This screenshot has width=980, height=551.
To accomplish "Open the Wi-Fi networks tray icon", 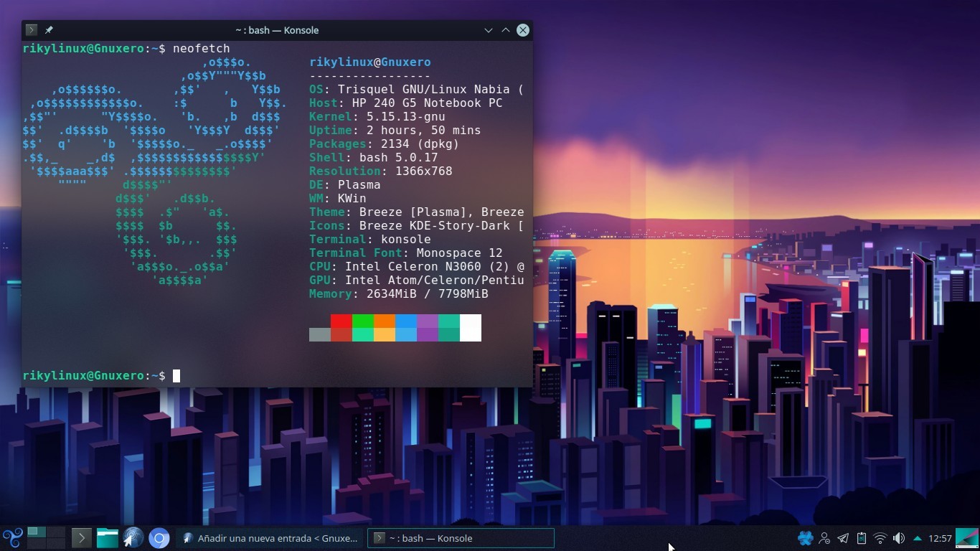I will click(x=880, y=538).
